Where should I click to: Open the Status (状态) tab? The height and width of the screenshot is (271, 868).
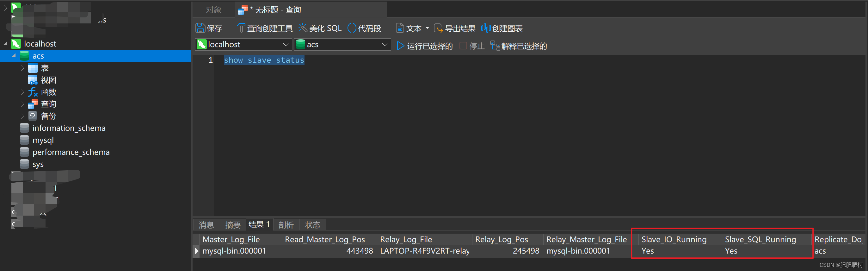coord(313,225)
